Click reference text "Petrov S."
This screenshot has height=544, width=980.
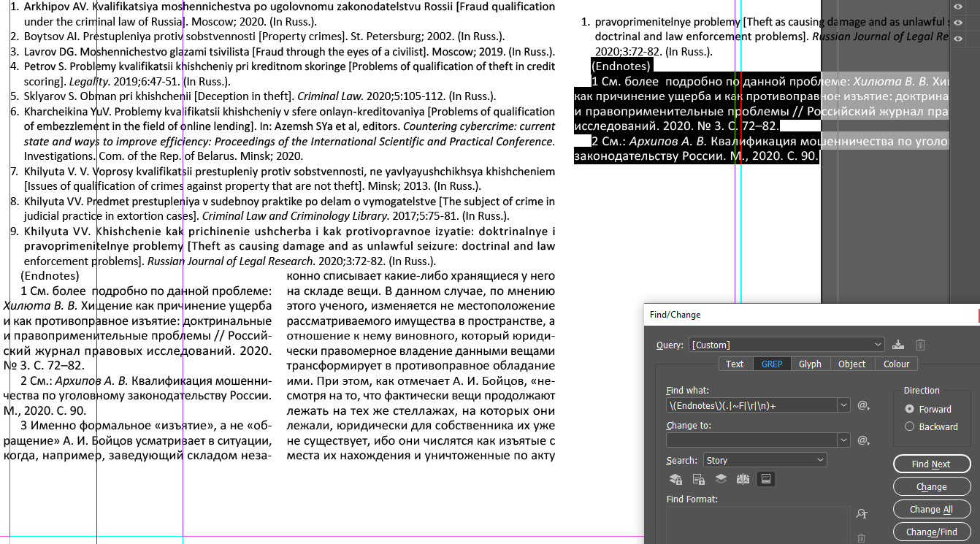[45, 66]
